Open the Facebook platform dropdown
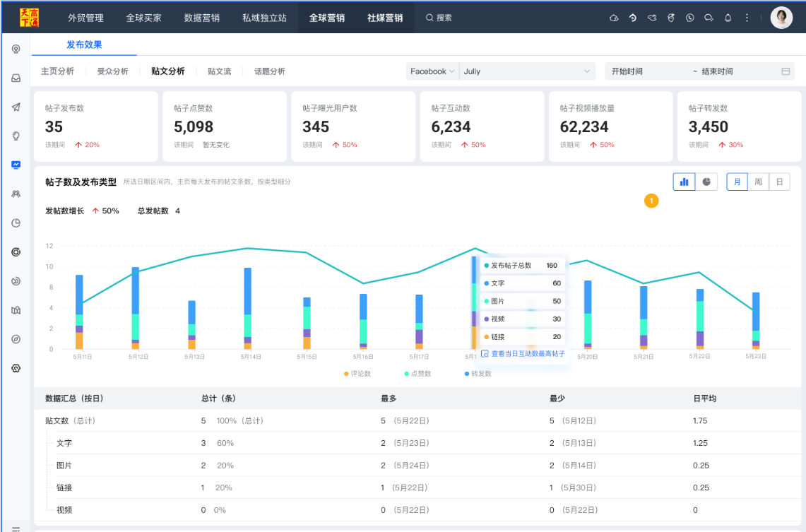Viewport: 806px width, 532px height. pyautogui.click(x=432, y=71)
